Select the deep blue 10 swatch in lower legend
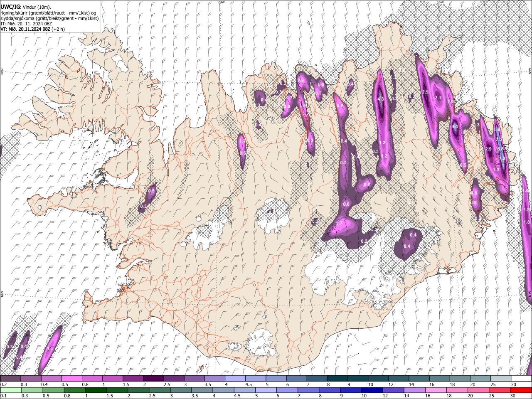Screen dimensions: 532x399 click(372, 390)
